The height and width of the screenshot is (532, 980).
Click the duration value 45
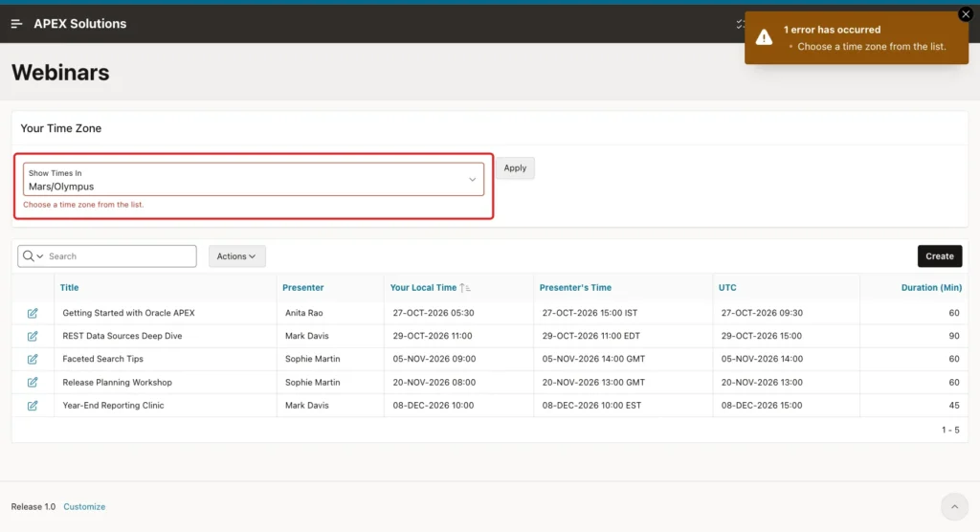[x=954, y=405]
